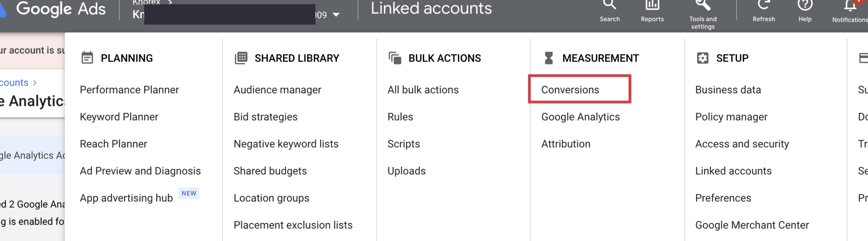Screen dimensions: 868x241
Task: Click the Search magnifier icon
Action: 609,5
